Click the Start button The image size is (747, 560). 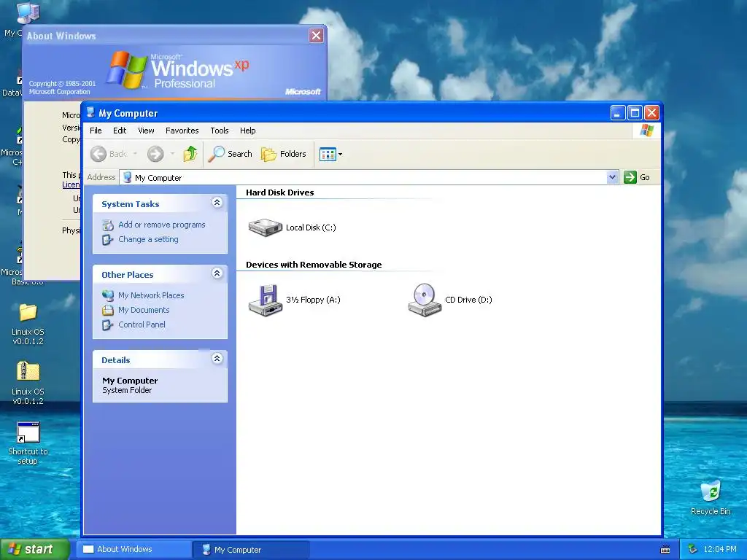pos(35,550)
